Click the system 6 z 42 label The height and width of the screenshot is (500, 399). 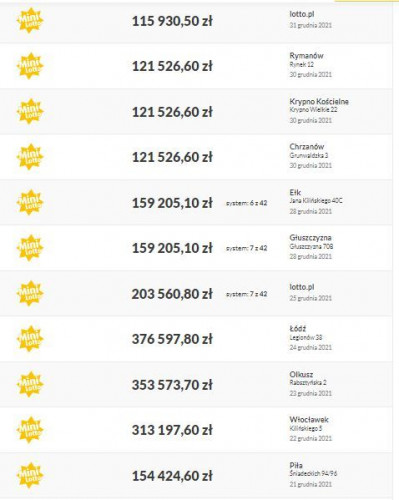click(247, 203)
